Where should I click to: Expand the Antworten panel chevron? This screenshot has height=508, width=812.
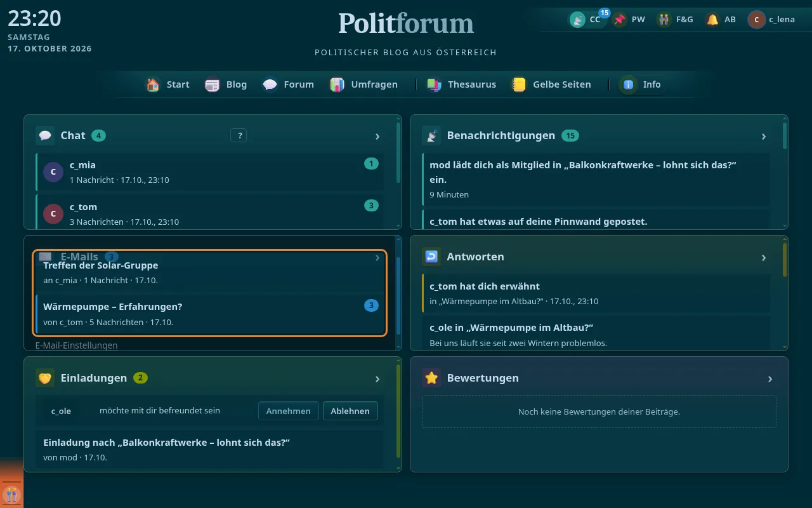764,257
